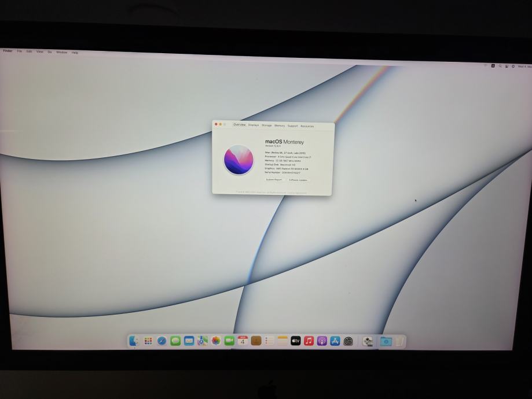
Task: Click the input source 'A' menu bar icon
Action: pyautogui.click(x=493, y=66)
